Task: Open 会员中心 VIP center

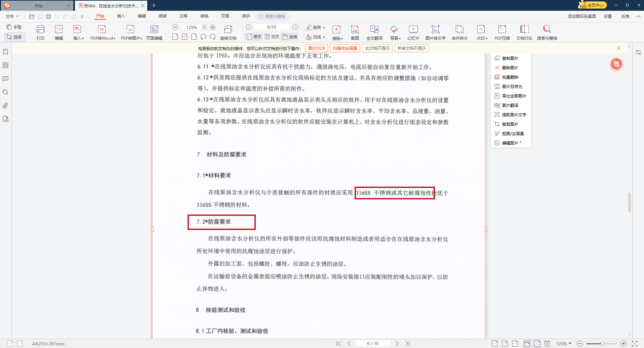Action: 592,5
